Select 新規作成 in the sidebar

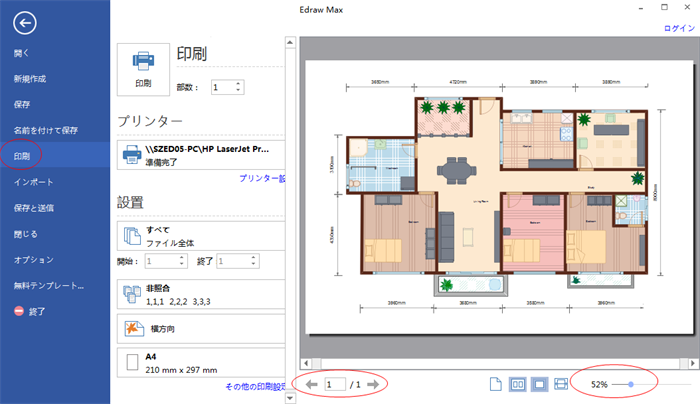(30, 79)
